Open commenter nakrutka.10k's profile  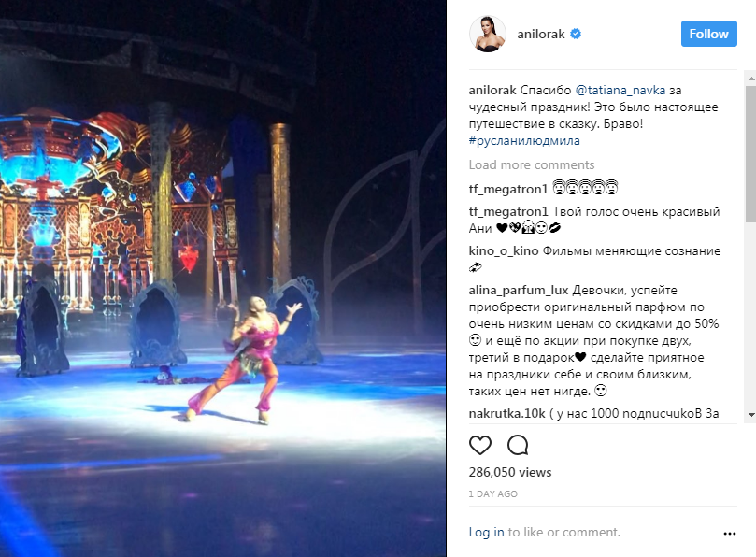506,413
